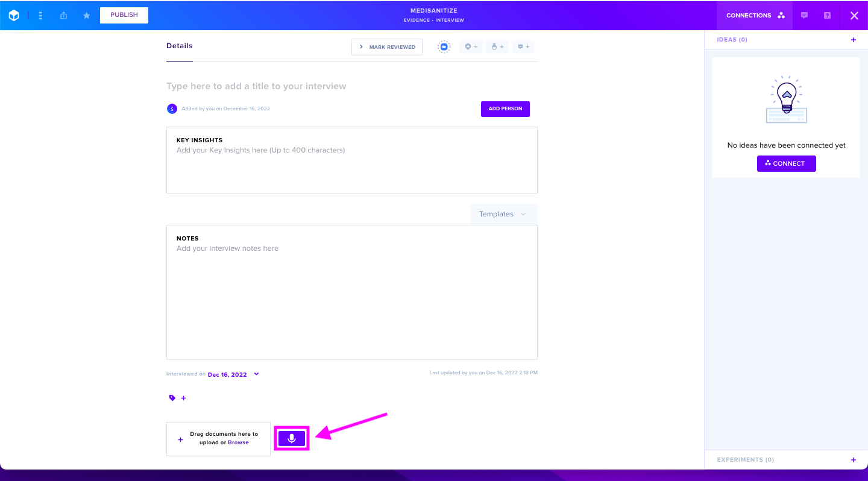
Task: Click the help question mark icon
Action: tap(827, 16)
